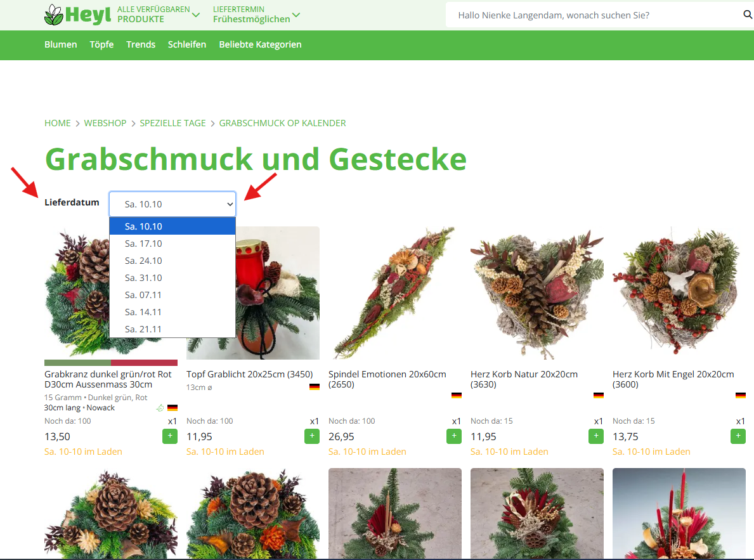Open the Töpfe menu

pos(101,44)
